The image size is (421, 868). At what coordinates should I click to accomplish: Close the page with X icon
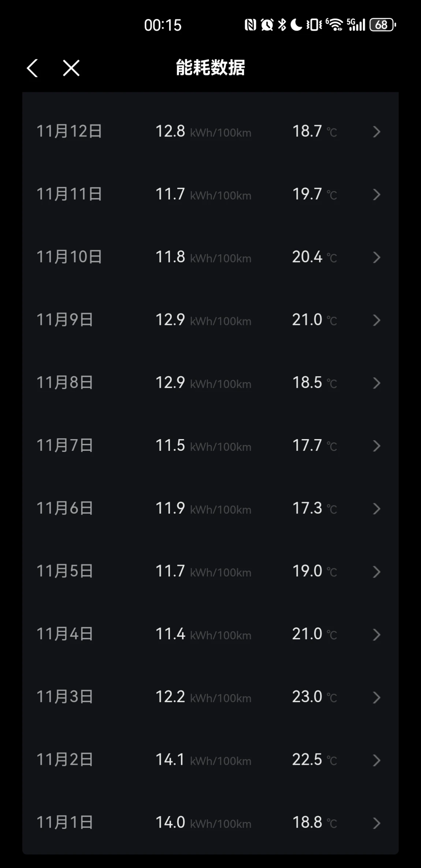71,68
